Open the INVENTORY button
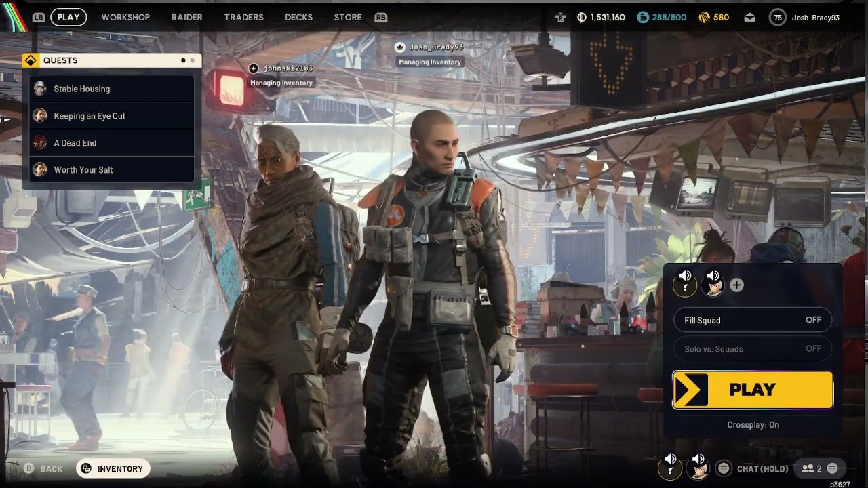Viewport: 868px width, 488px height. click(x=113, y=468)
